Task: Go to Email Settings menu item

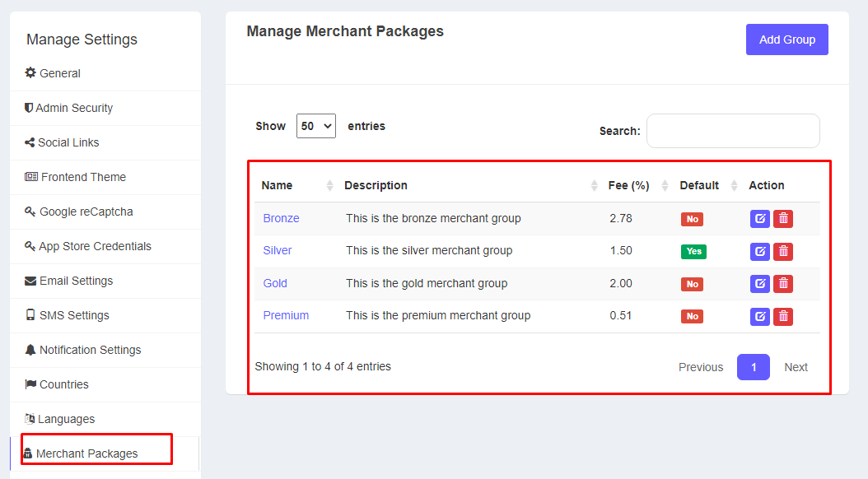Action: click(76, 281)
